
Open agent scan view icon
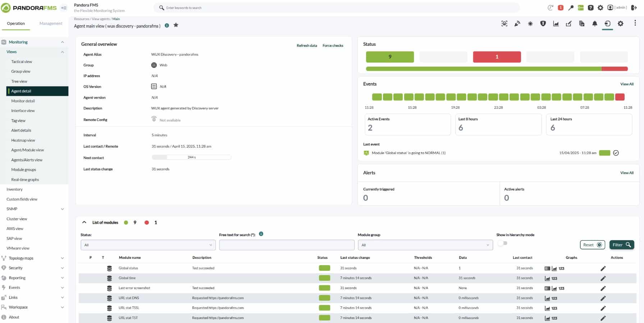(x=504, y=24)
